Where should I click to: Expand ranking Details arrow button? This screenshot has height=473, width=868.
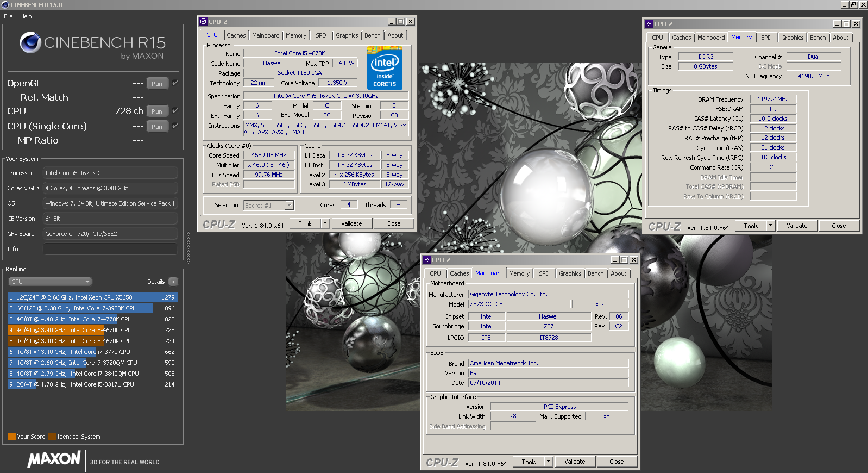coord(173,282)
